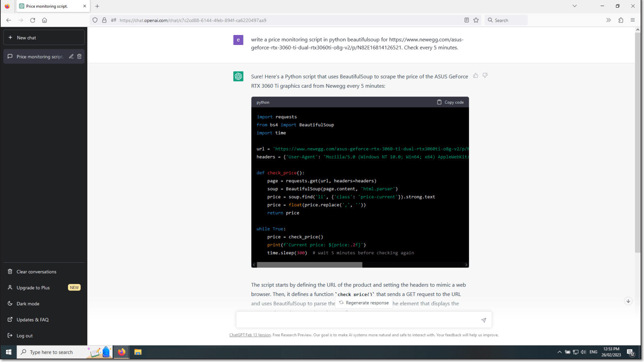The height and width of the screenshot is (362, 644).
Task: Choose Log out
Action: 44,336
